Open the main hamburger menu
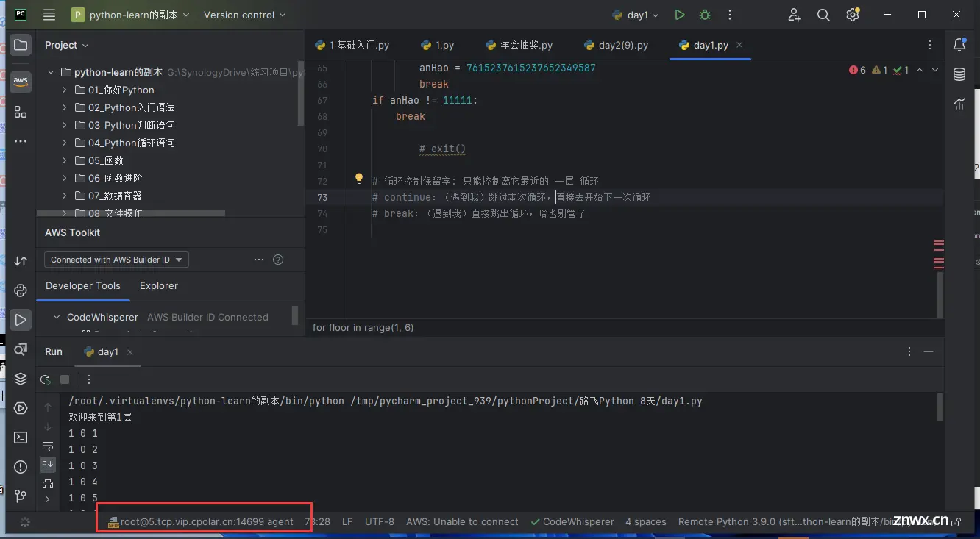The width and height of the screenshot is (980, 539). (x=49, y=15)
